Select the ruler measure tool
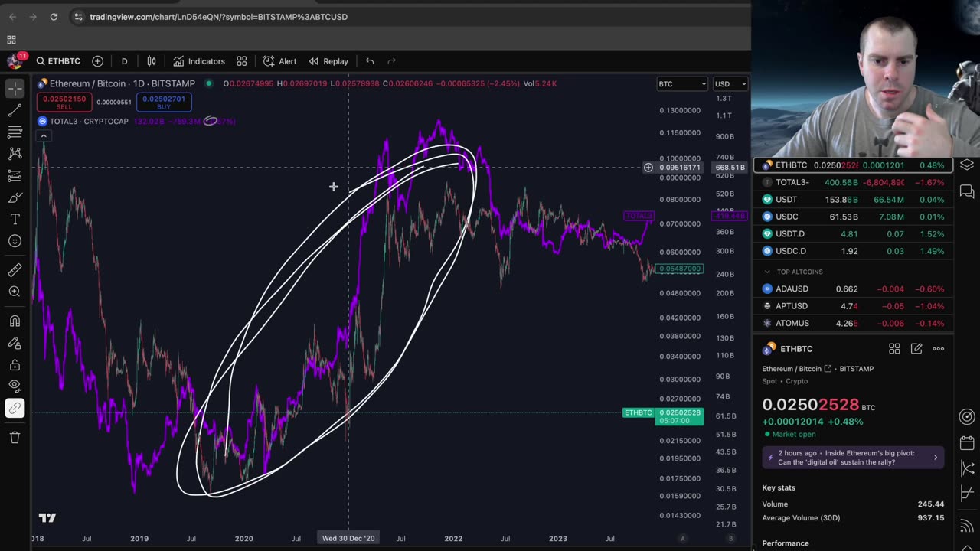 click(x=15, y=269)
